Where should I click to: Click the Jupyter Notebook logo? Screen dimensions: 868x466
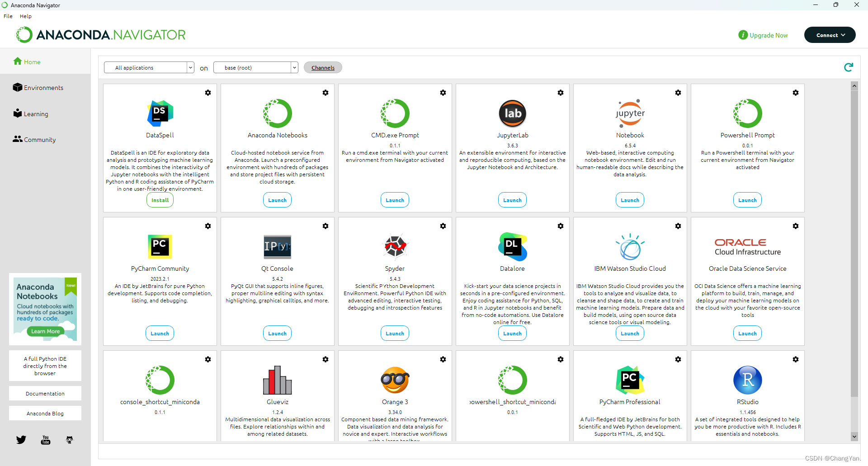pos(630,113)
